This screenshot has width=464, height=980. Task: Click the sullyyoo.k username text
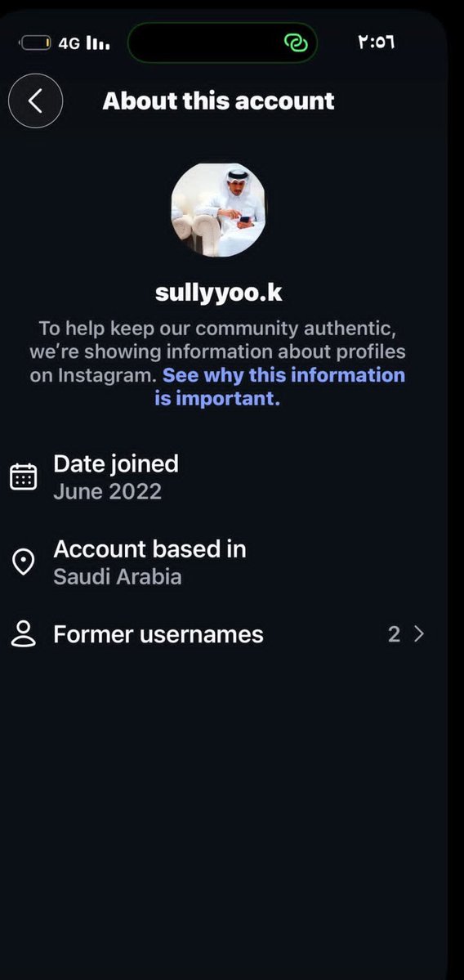(x=219, y=293)
